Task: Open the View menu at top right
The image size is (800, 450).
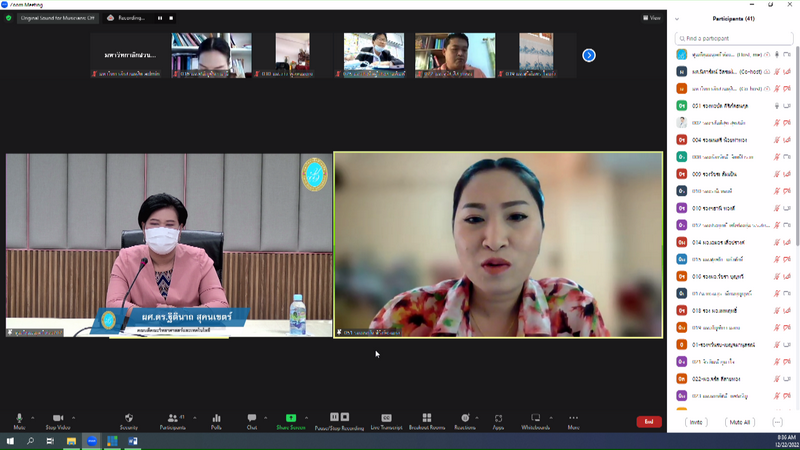Action: pos(652,18)
